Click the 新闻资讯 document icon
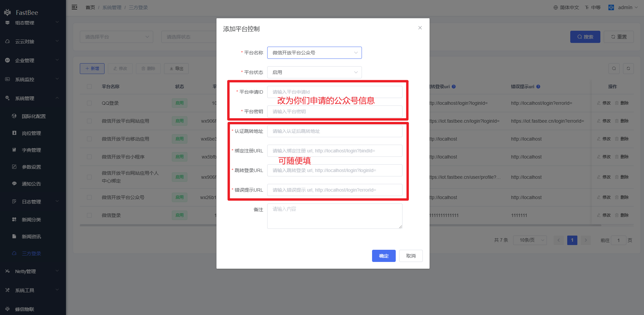Image resolution: width=644 pixels, height=315 pixels. point(14,236)
